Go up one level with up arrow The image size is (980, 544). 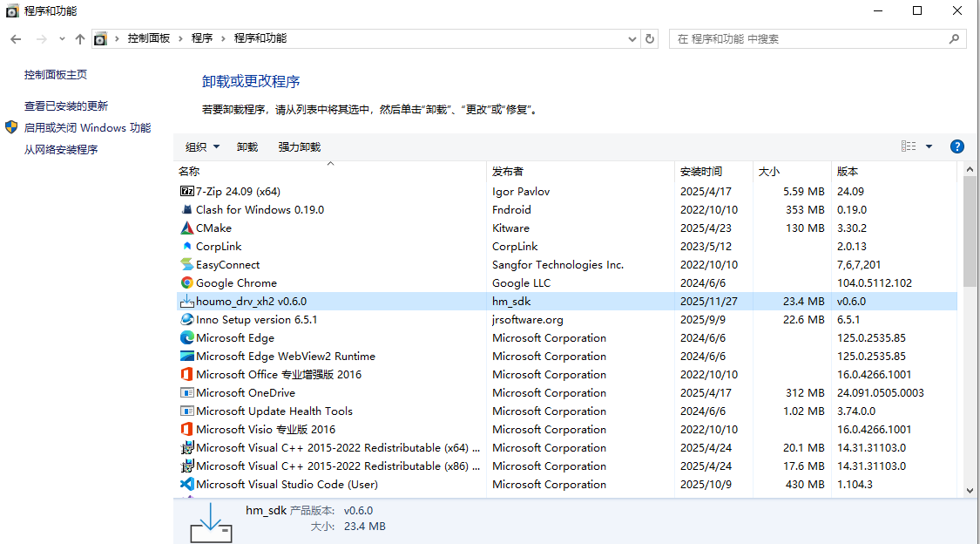80,38
